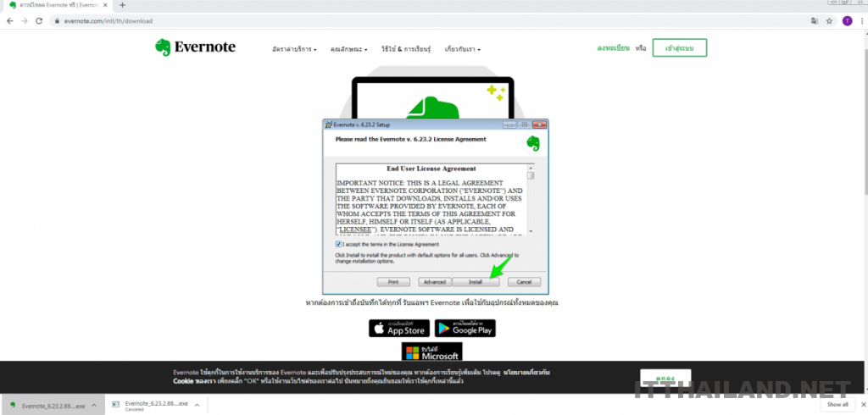Click the setup dialog title bar icon
868x415 pixels.
pyautogui.click(x=328, y=125)
